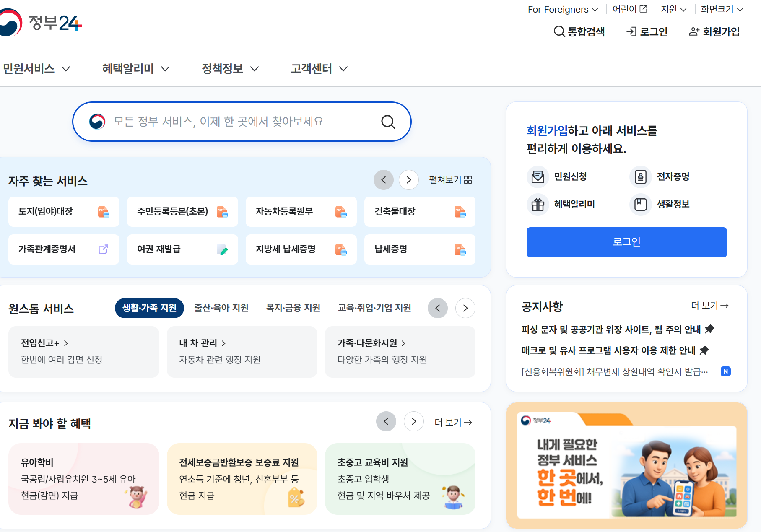Screen dimensions: 761x532
Task: Switch to the 출산·육아 지원 tab
Action: pyautogui.click(x=221, y=308)
